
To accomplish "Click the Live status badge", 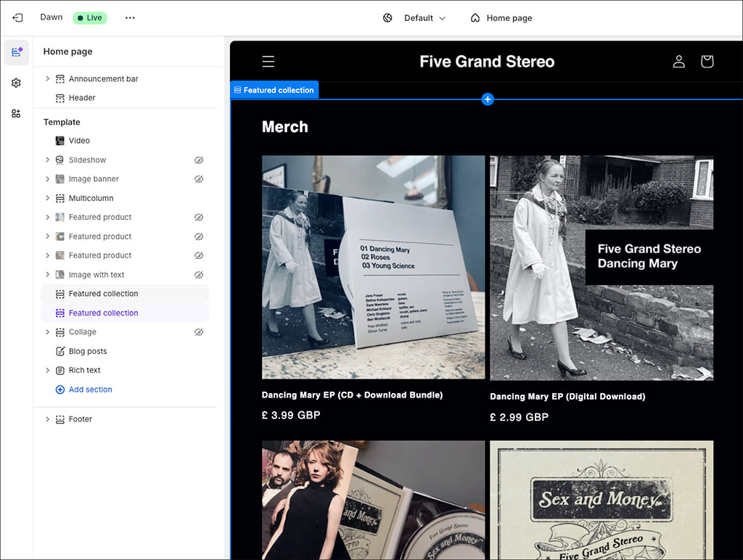I will 89,17.
